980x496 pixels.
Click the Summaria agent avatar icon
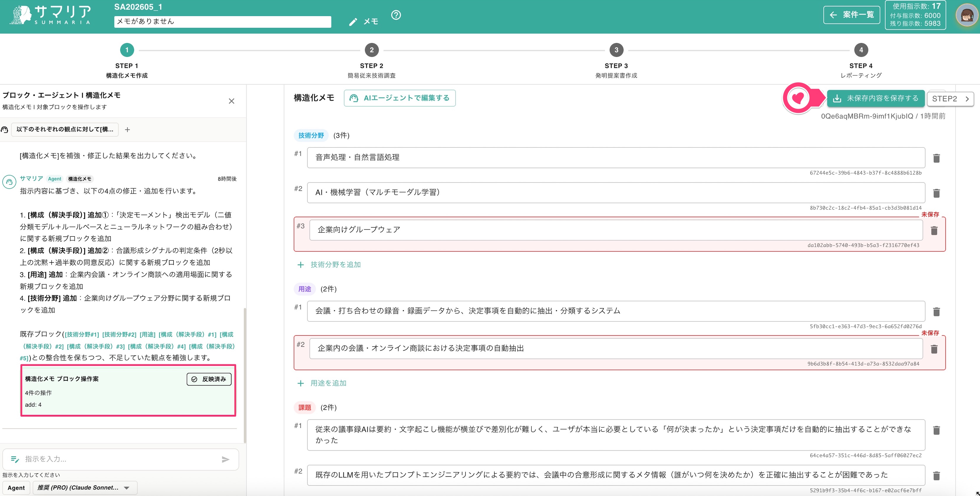[x=9, y=182]
